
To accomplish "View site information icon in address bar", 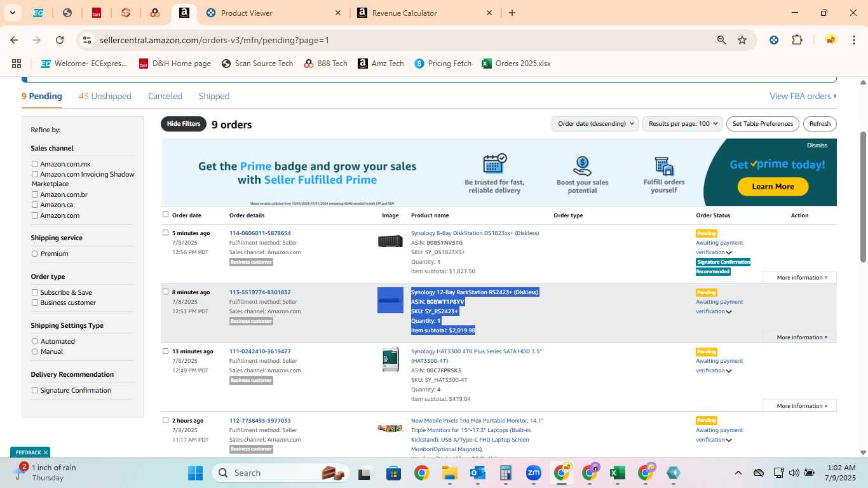I will pyautogui.click(x=87, y=39).
